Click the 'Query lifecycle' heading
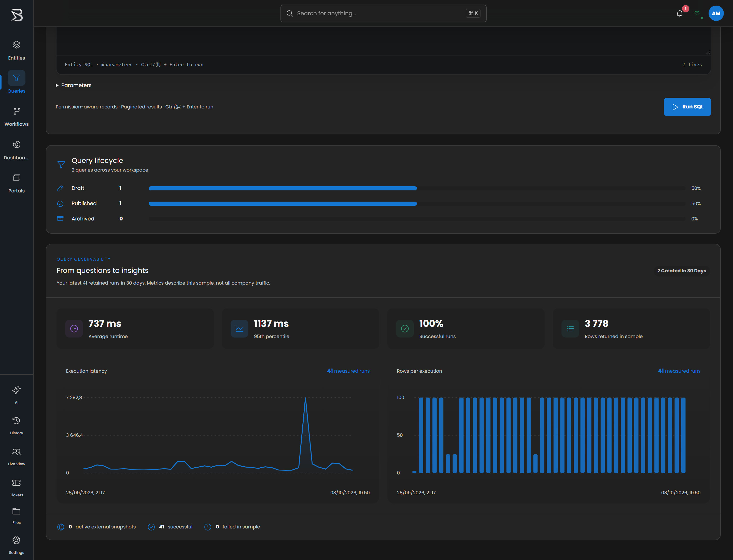Viewport: 733px width, 560px height. [97, 161]
